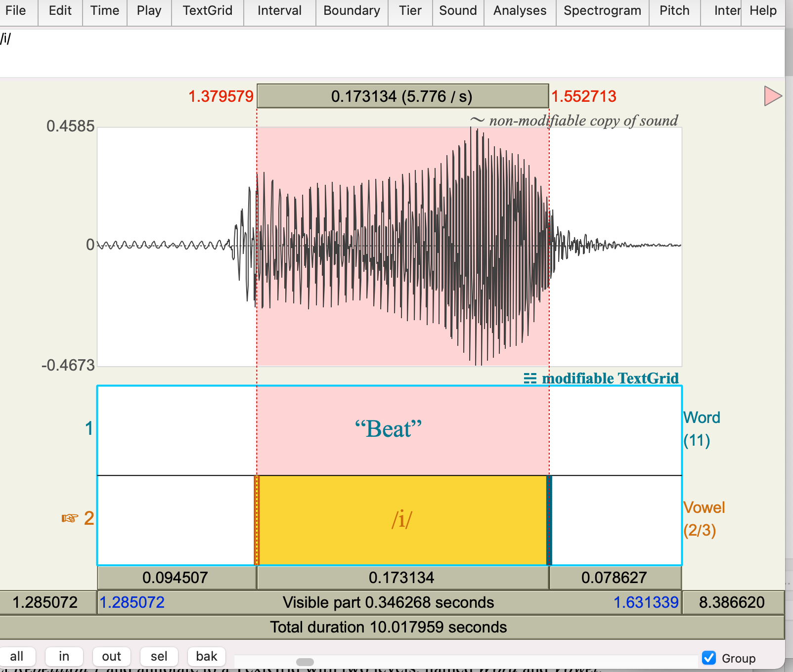Open the Pitch menu
This screenshot has width=793, height=672.
click(675, 11)
